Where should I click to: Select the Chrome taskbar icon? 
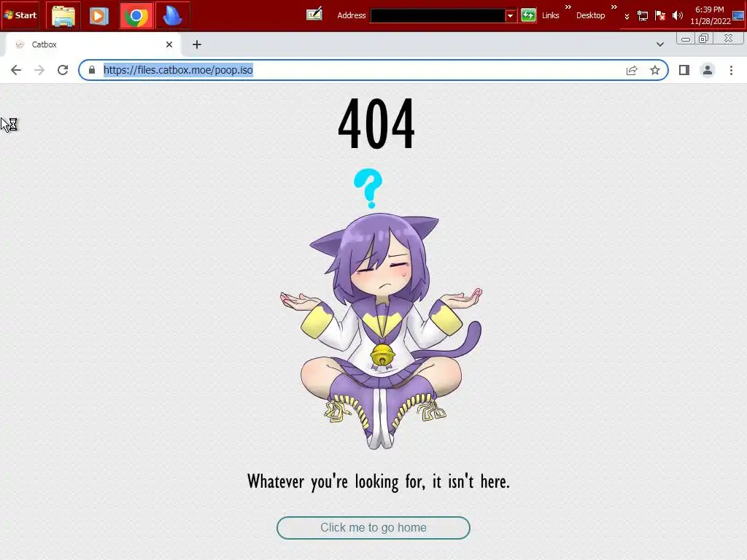136,16
